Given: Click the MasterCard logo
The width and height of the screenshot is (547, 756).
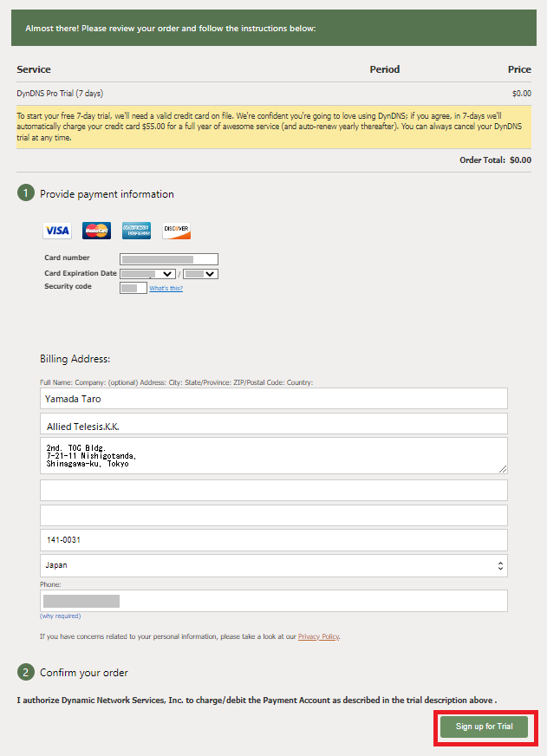Looking at the screenshot, I should (x=96, y=231).
